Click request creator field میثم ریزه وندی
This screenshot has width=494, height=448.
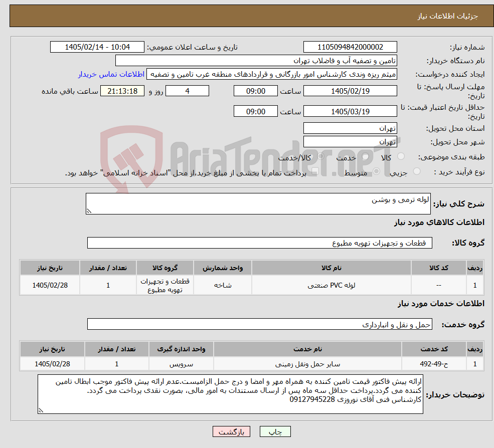pyautogui.click(x=271, y=74)
